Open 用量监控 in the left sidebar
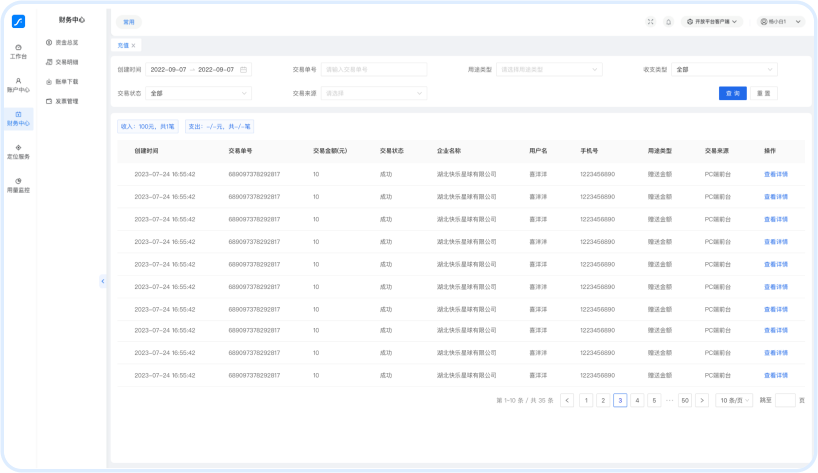Viewport: 818px width, 473px height. [18, 185]
